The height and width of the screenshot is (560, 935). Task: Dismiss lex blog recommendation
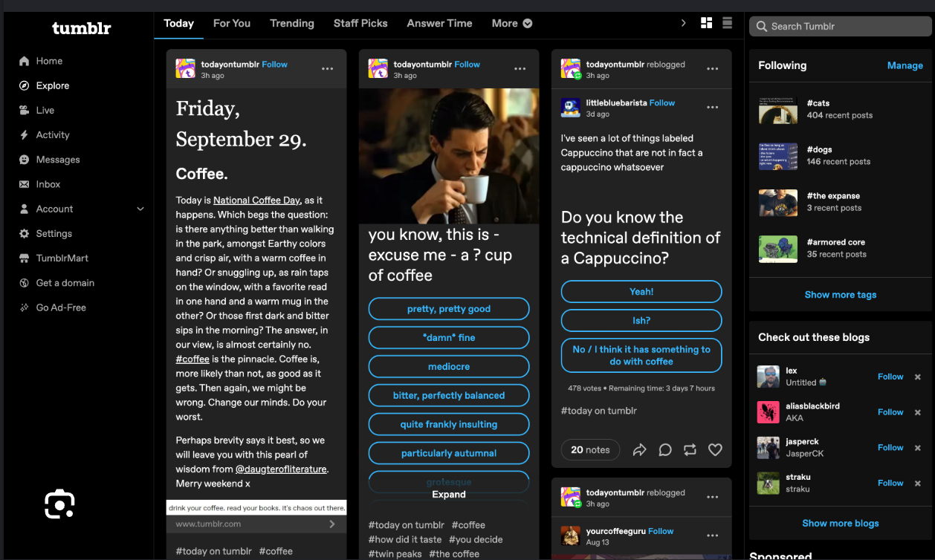tap(918, 377)
